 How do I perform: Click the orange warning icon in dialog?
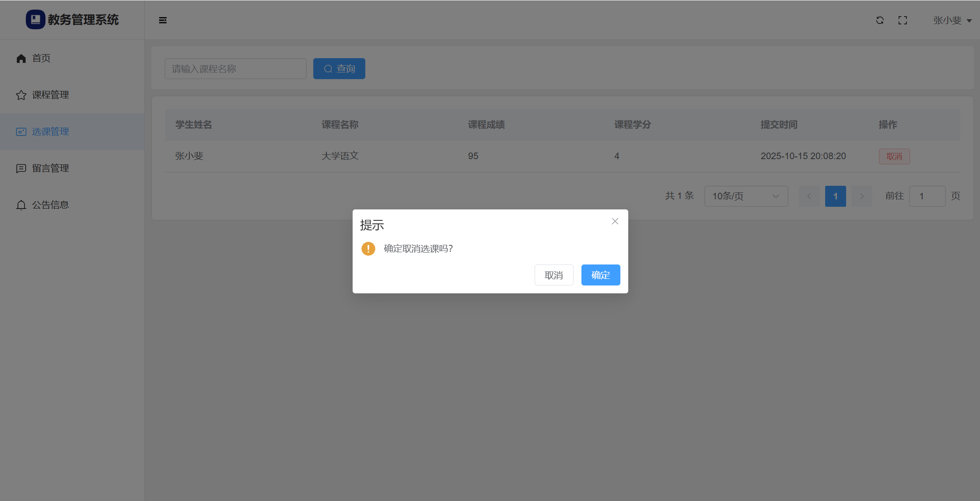click(368, 249)
